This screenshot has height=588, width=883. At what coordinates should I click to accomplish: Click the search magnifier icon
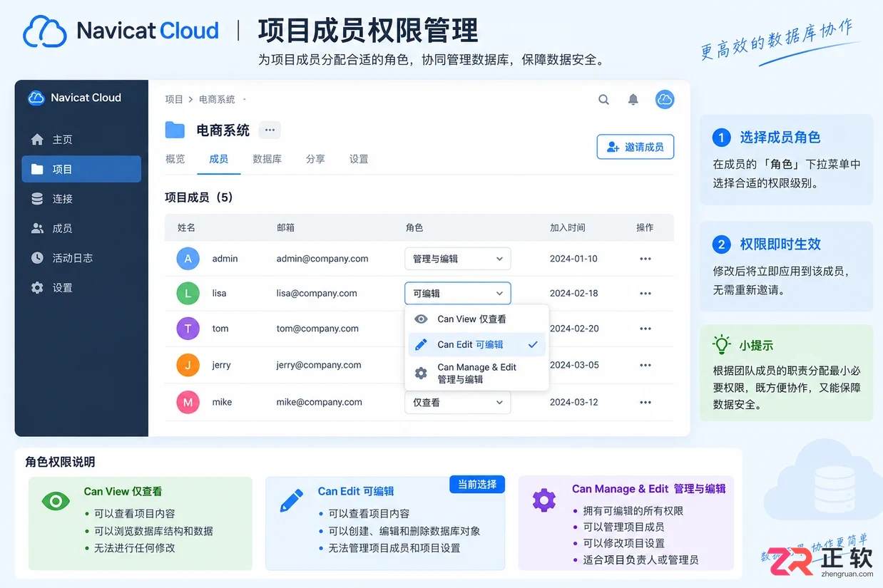point(603,100)
